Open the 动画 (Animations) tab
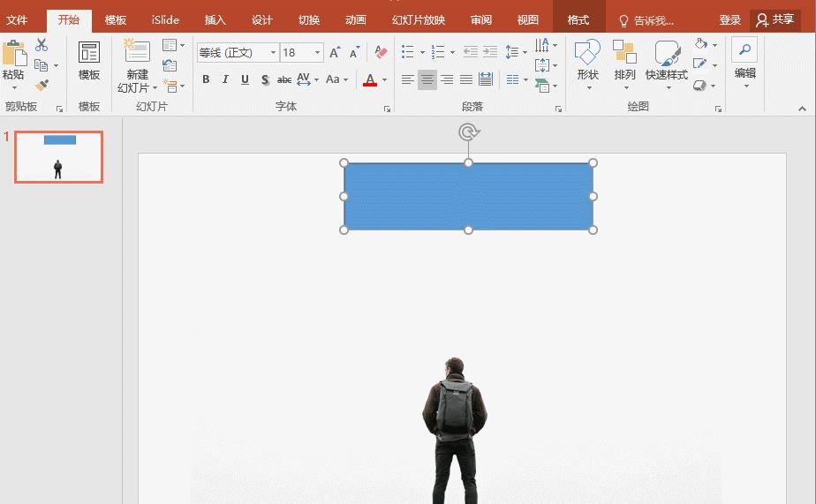The image size is (816, 504). [356, 19]
